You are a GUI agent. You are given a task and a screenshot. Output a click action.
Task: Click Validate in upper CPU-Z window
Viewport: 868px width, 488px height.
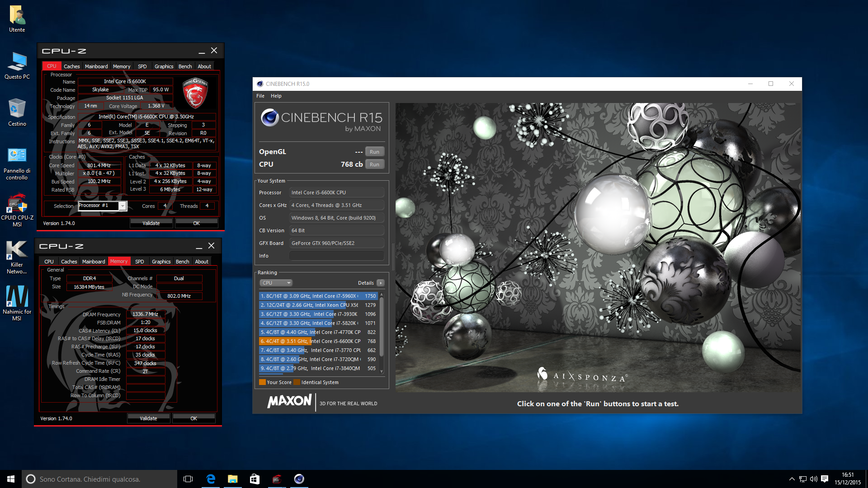151,223
